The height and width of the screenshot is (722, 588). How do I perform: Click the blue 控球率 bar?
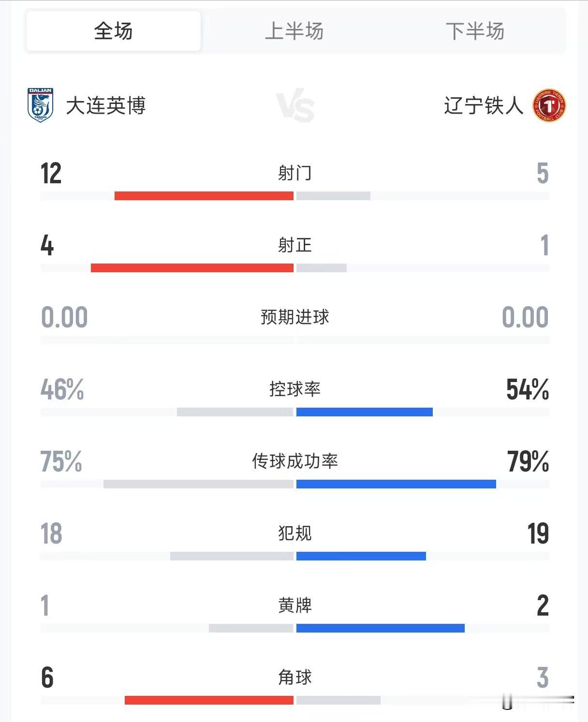365,412
